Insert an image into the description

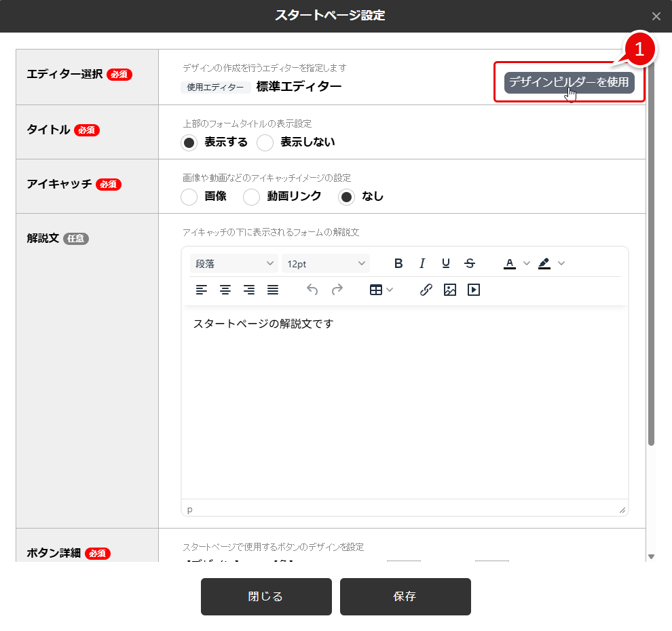point(449,290)
